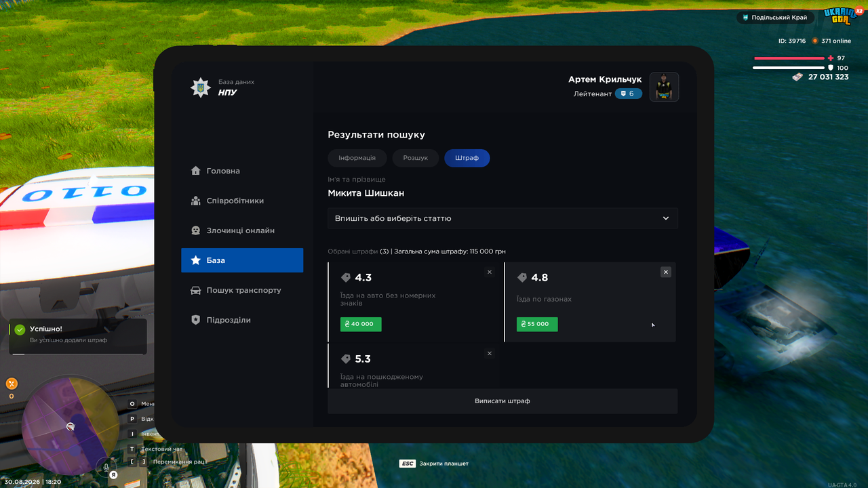Select the Штраф tab
This screenshot has width=868, height=488.
(x=467, y=158)
